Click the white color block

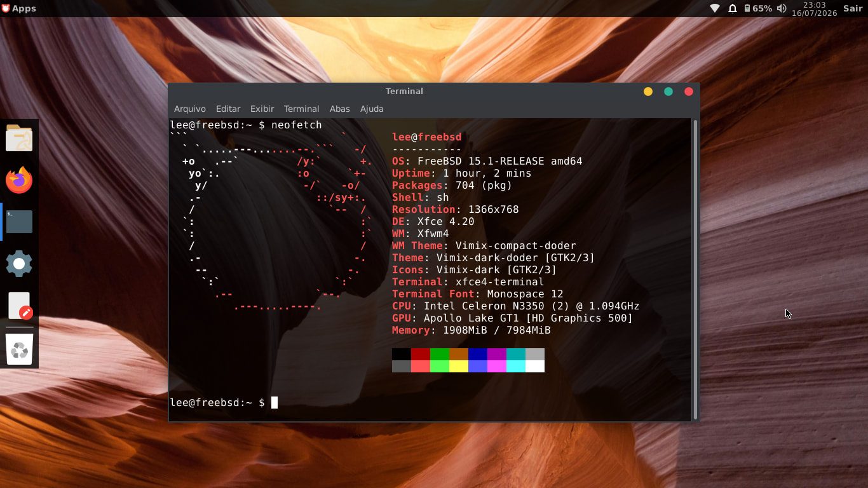[535, 366]
